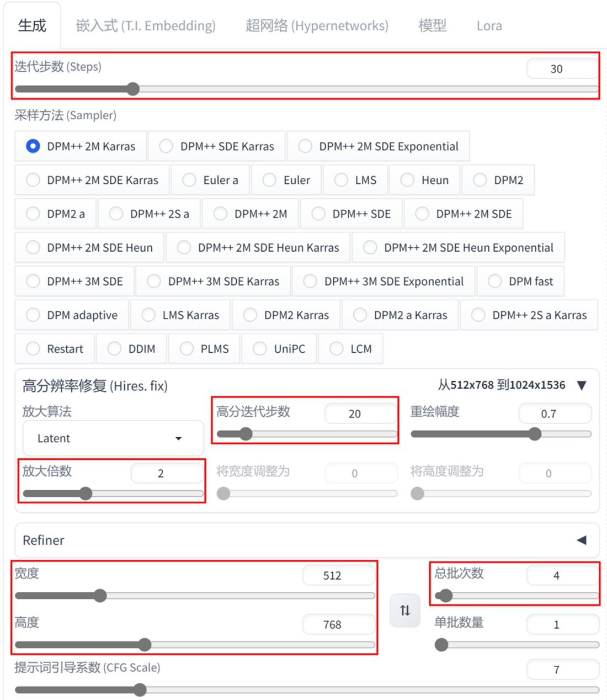Image resolution: width=607 pixels, height=700 pixels.
Task: Click the Steps slider handle
Action: pos(133,89)
